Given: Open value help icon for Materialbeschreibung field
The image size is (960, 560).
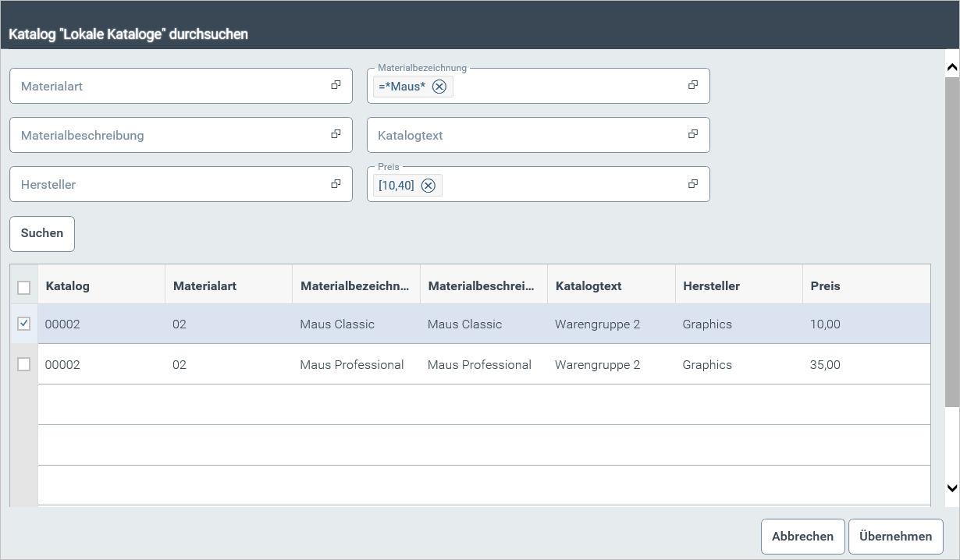Looking at the screenshot, I should [336, 134].
